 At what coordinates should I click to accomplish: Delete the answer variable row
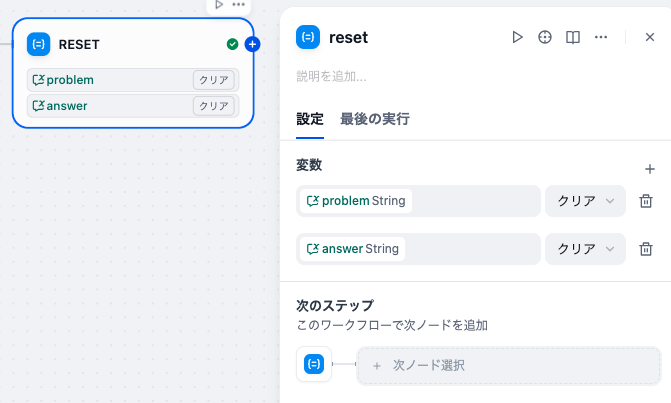tap(646, 249)
